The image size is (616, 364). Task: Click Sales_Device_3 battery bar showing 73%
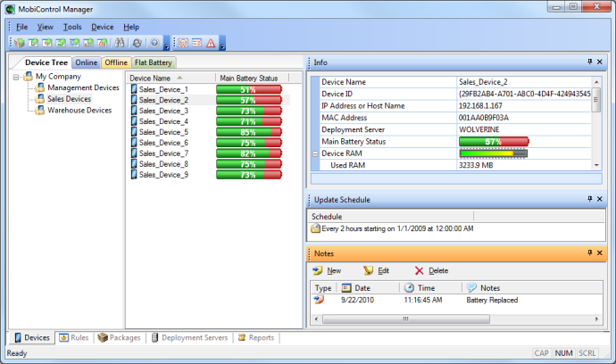click(249, 111)
